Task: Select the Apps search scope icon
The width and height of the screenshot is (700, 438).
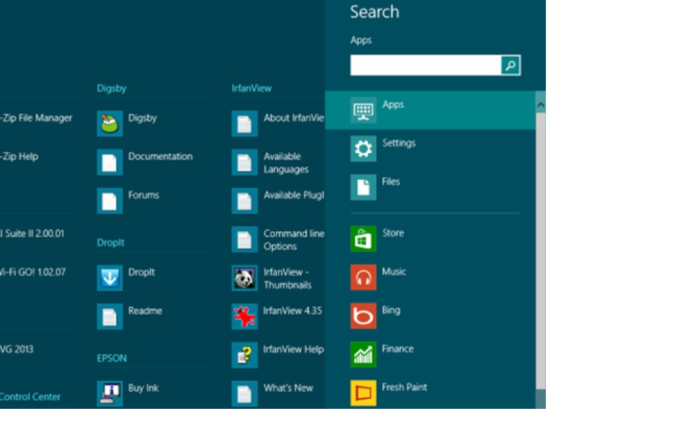Action: pyautogui.click(x=363, y=110)
